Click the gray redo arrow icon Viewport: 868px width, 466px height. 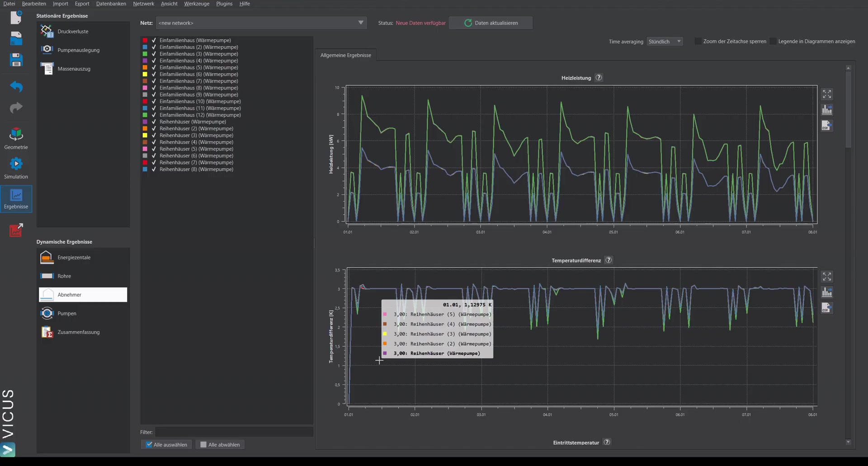tap(16, 108)
